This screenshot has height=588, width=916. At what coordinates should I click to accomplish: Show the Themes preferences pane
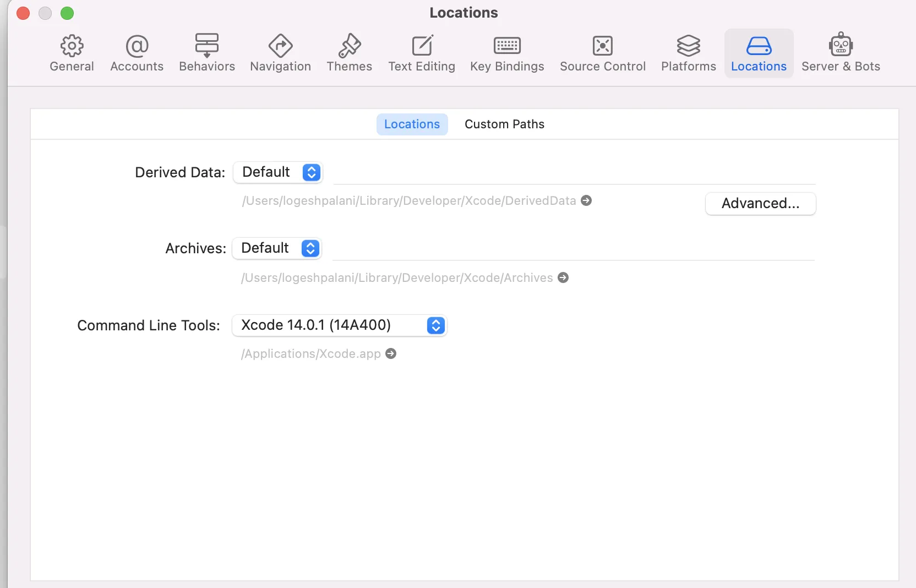pos(349,53)
